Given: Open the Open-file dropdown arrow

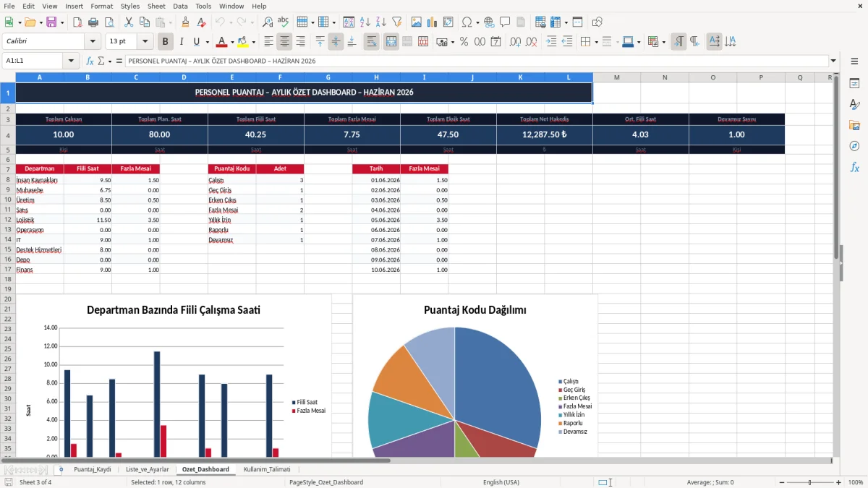Looking at the screenshot, I should pyautogui.click(x=41, y=22).
